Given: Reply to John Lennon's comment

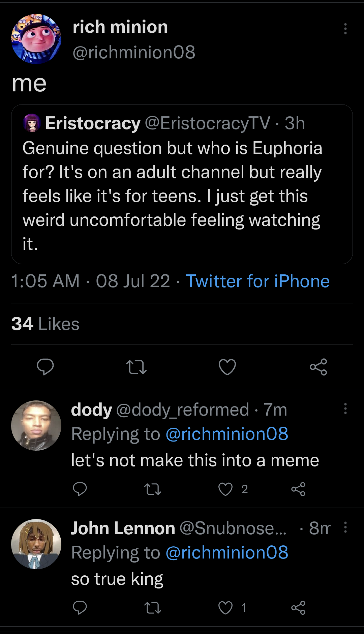Looking at the screenshot, I should point(80,607).
